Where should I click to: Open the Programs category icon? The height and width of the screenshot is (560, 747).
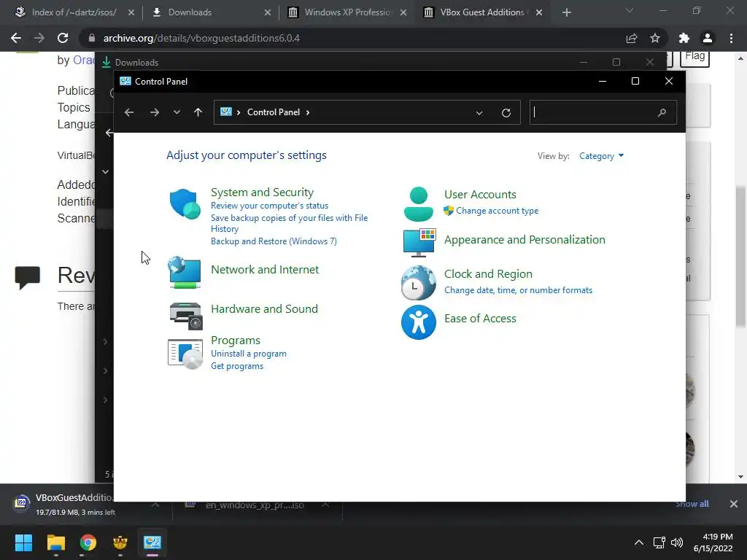(185, 354)
